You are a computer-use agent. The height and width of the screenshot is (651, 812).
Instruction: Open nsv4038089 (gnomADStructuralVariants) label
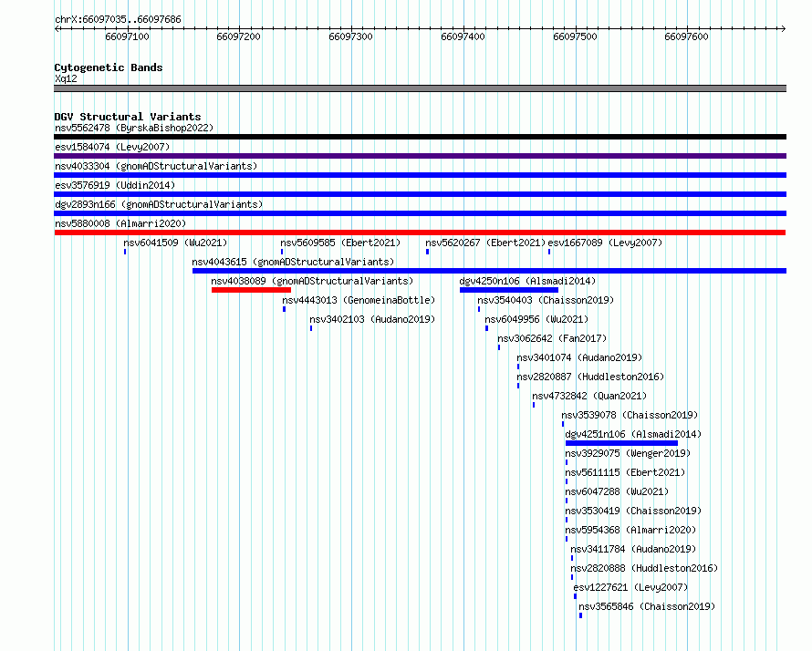point(312,281)
